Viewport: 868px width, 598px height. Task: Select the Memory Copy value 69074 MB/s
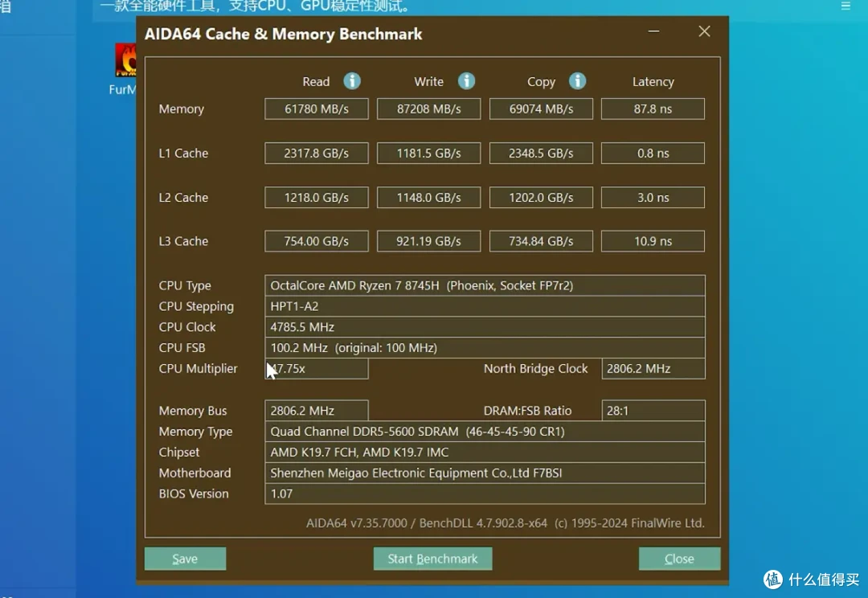[542, 109]
